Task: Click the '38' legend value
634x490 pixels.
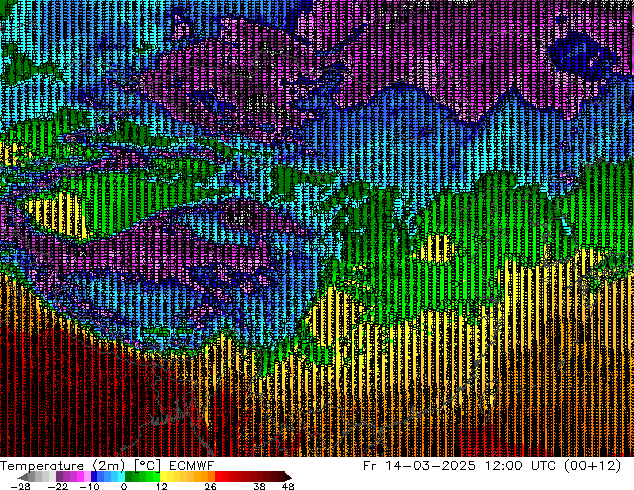Action: pos(260,486)
